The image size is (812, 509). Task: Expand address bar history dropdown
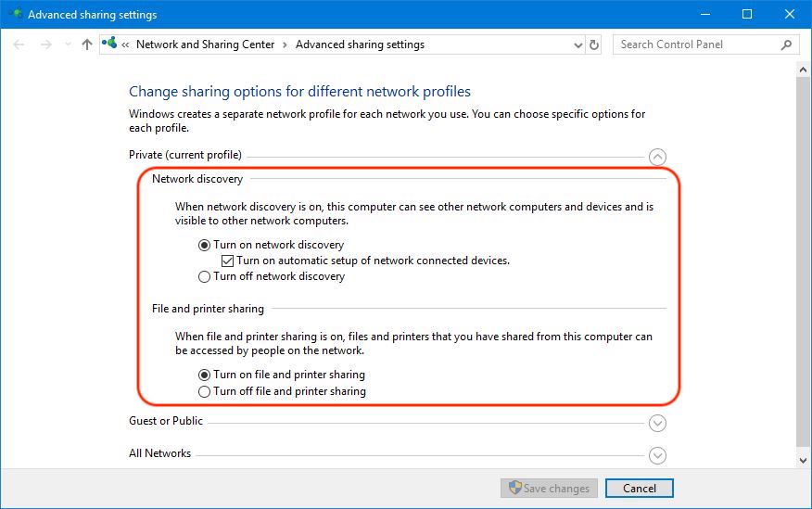pyautogui.click(x=578, y=45)
